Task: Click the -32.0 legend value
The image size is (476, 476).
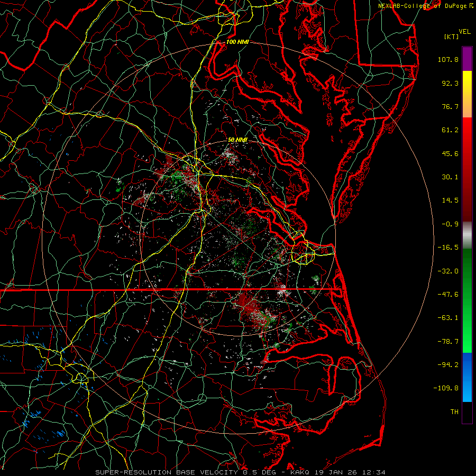Action: click(x=448, y=271)
